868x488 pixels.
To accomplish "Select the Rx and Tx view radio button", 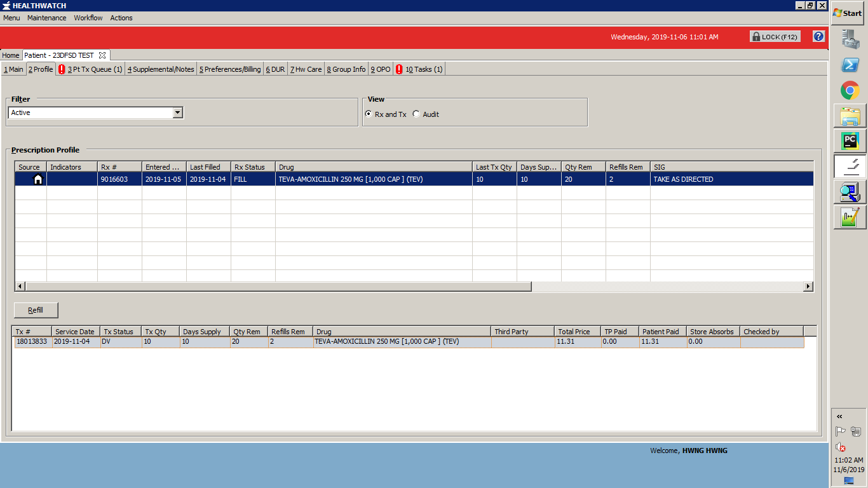I will [369, 114].
